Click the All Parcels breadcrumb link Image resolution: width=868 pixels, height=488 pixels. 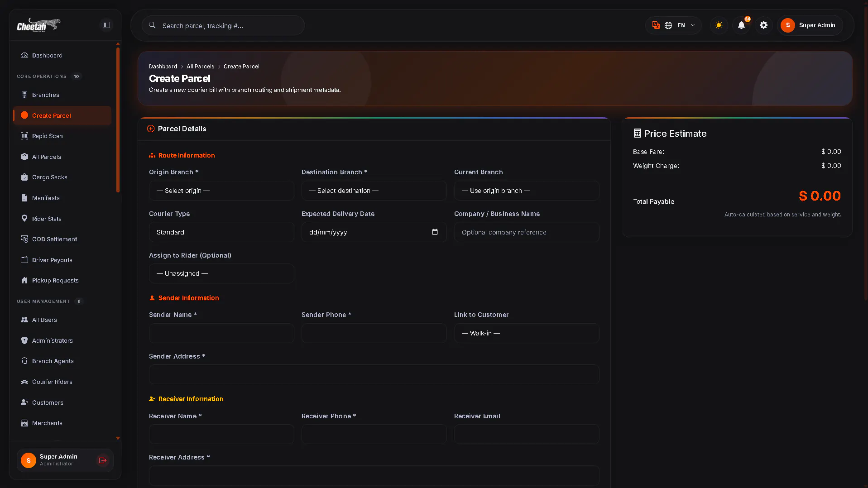pos(200,67)
